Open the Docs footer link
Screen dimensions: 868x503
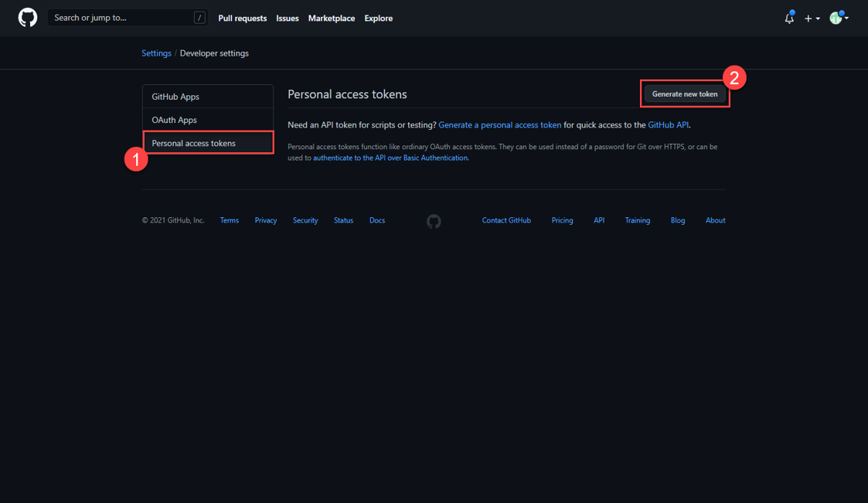coord(377,220)
